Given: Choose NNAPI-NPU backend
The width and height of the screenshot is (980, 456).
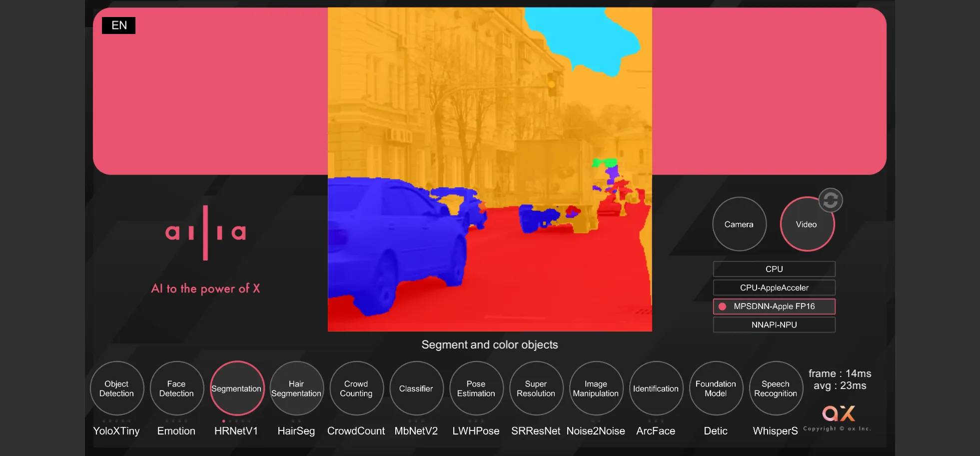Looking at the screenshot, I should 774,324.
